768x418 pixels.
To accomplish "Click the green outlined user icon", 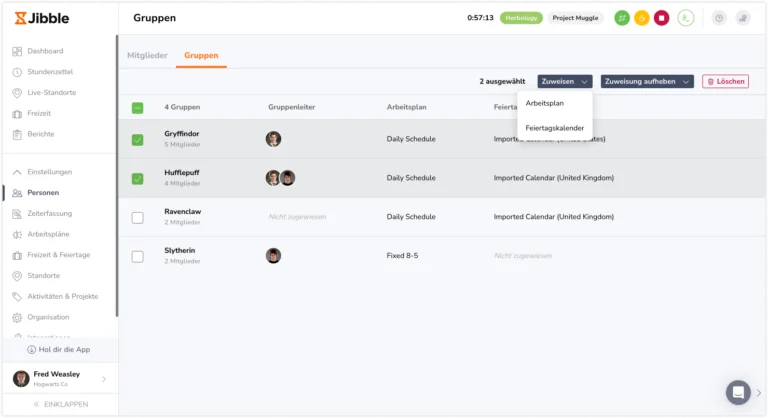I will click(x=686, y=18).
